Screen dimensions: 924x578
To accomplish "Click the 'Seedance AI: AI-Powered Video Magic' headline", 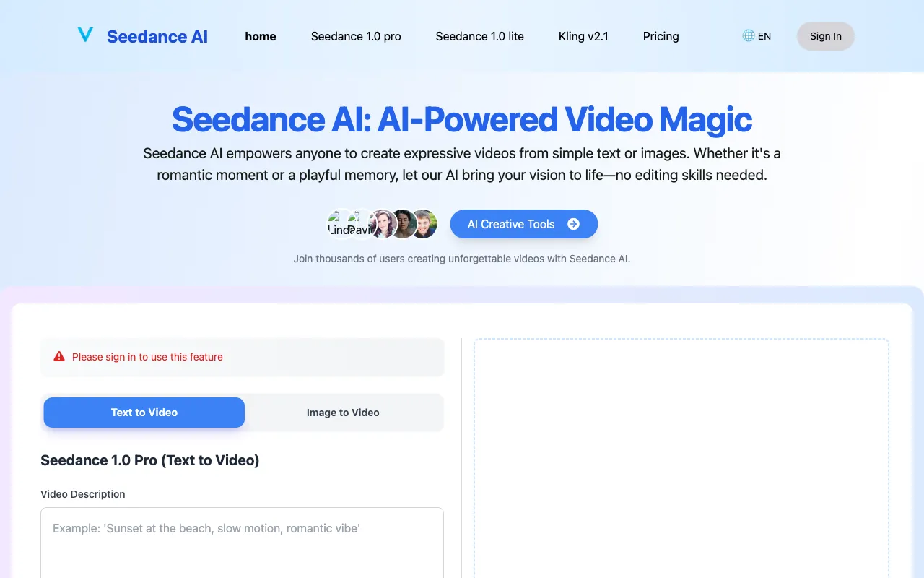I will [462, 119].
